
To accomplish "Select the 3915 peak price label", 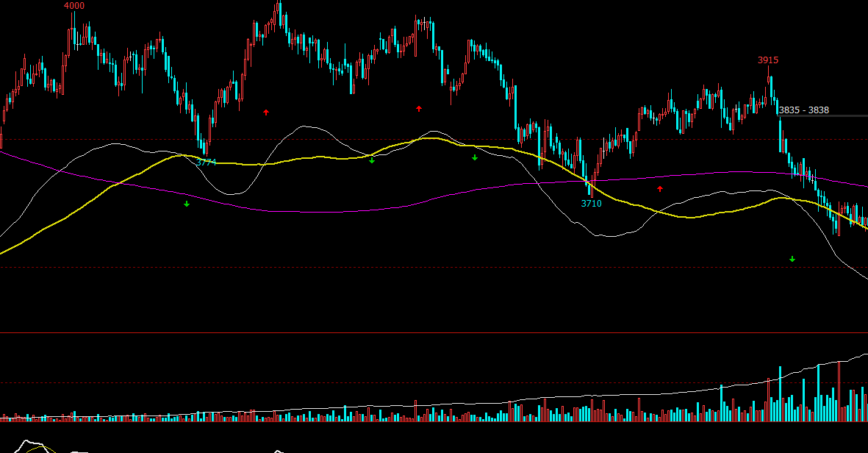I will (768, 60).
